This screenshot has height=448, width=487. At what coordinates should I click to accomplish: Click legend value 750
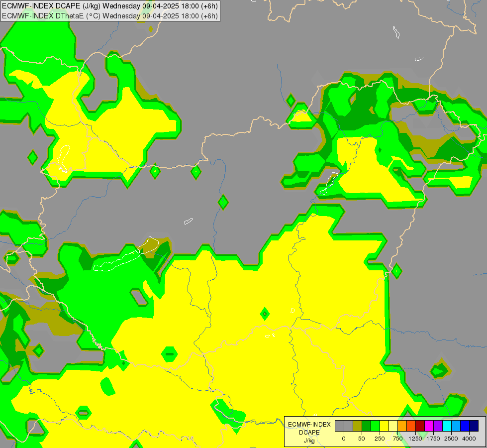click(x=397, y=439)
